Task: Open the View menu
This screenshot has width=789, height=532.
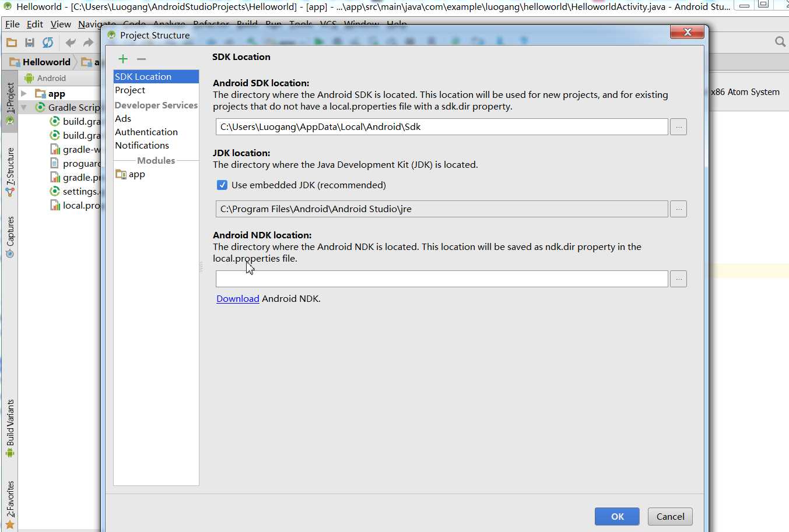Action: coord(61,24)
